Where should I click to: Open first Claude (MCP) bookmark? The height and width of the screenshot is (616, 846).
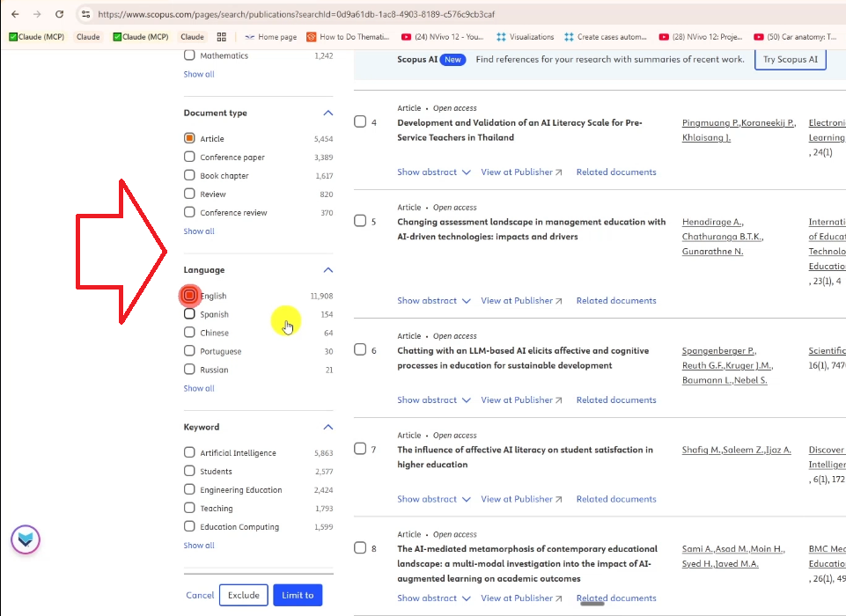click(x=37, y=37)
